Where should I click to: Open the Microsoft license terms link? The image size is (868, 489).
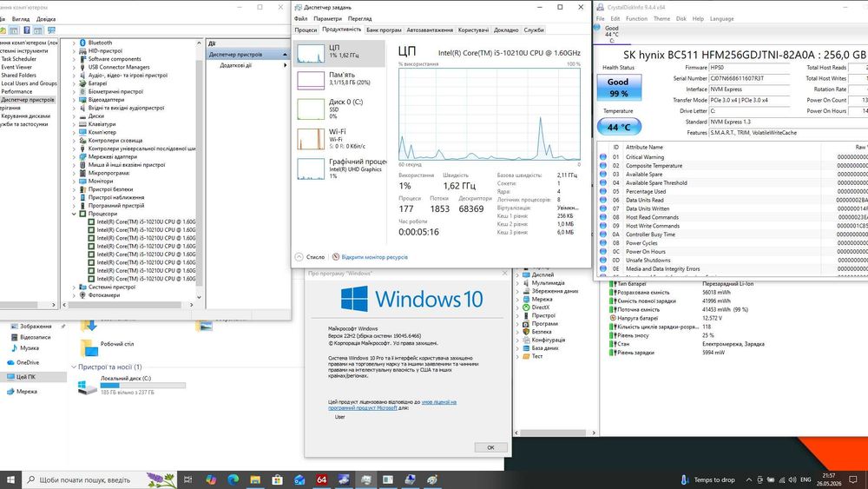pyautogui.click(x=392, y=405)
